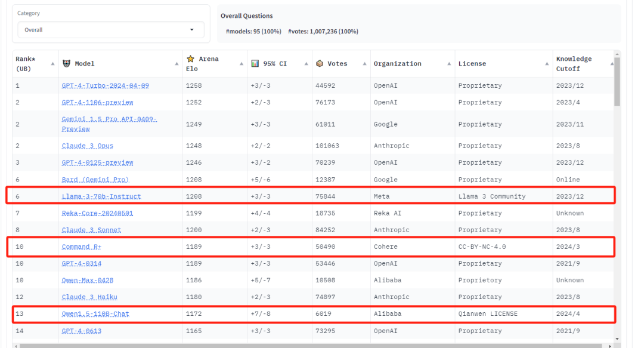Screen dimensions: 644x348
Task: Sort by Votes column arrow
Action: click(x=364, y=64)
